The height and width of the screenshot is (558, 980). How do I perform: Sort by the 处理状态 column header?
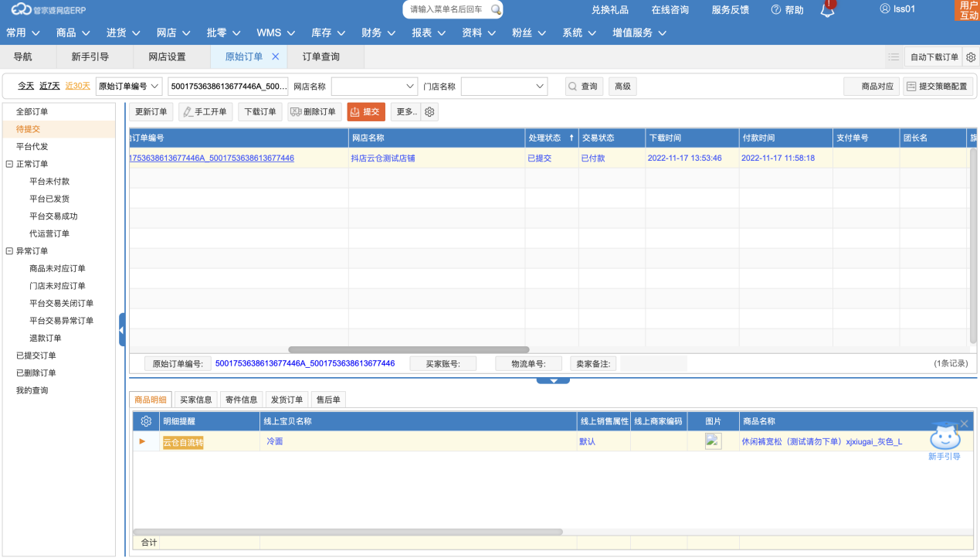point(551,138)
